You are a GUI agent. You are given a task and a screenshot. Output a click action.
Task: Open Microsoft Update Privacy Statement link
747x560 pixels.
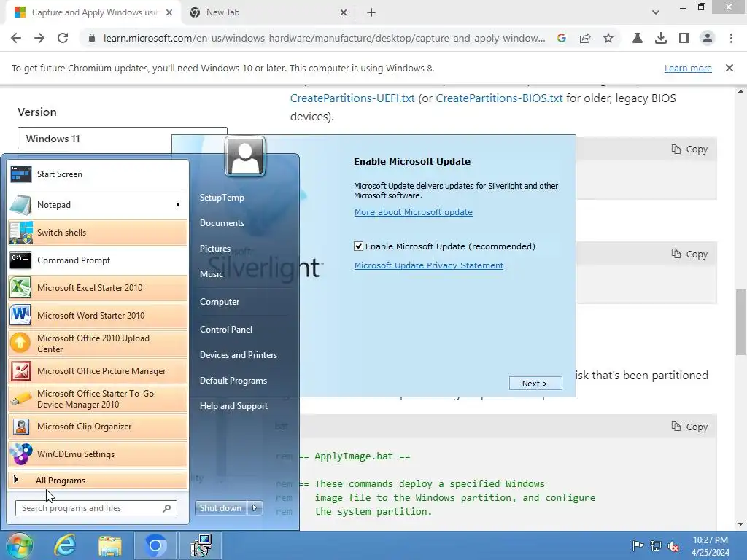click(429, 265)
